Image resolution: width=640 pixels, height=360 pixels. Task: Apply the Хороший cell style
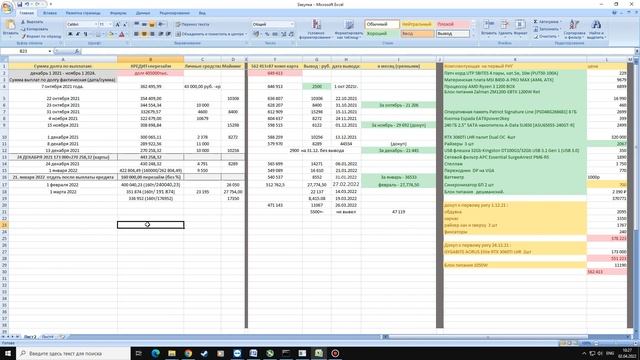(x=382, y=34)
